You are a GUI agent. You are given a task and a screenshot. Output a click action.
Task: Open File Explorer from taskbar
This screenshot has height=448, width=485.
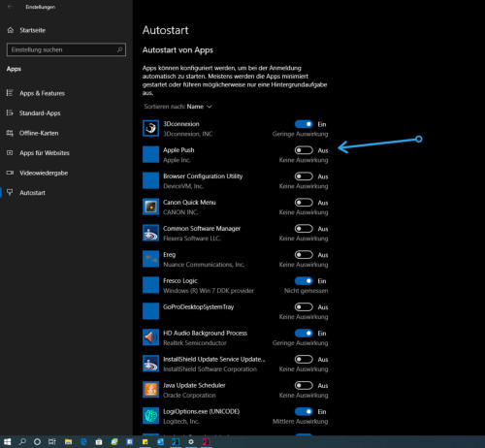click(68, 441)
